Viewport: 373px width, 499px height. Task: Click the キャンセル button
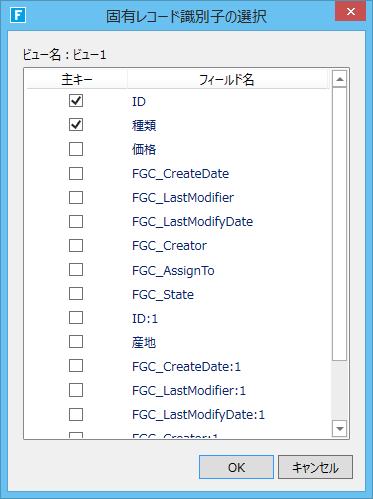315,467
